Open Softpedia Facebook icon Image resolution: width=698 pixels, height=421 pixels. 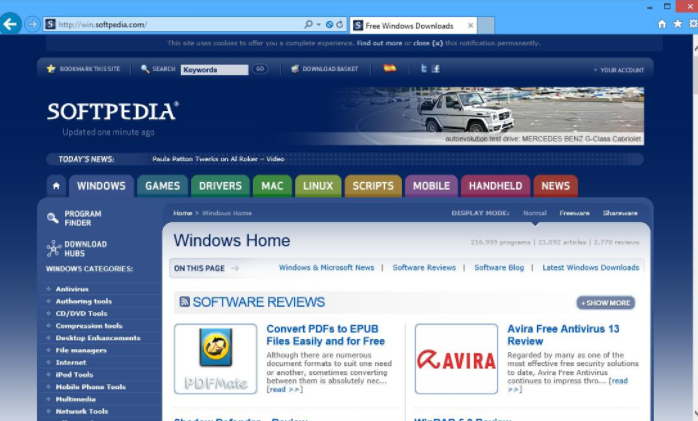436,69
